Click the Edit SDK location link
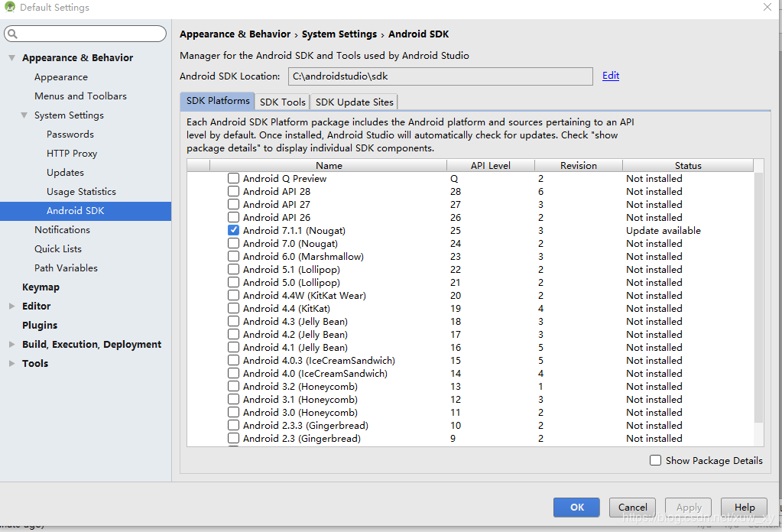The image size is (782, 532). pos(611,75)
